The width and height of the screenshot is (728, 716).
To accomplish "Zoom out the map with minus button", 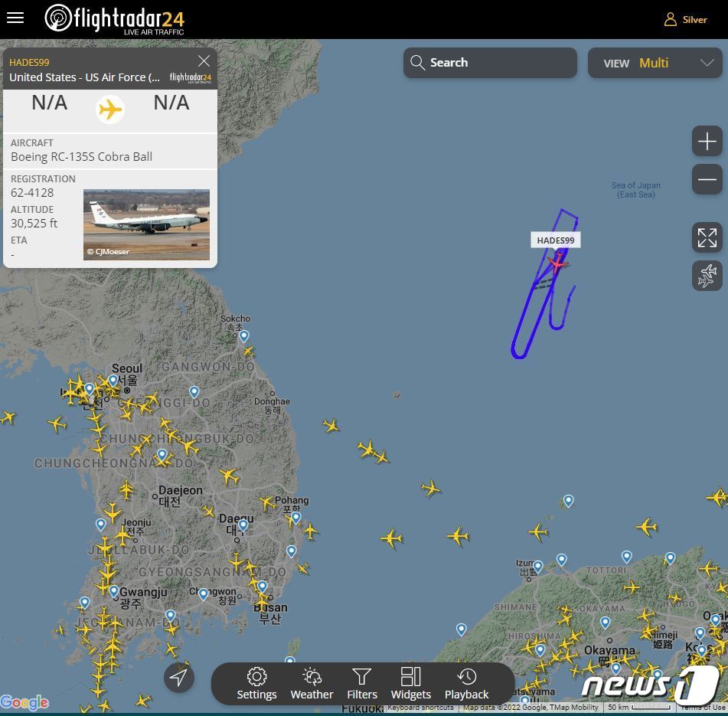I will pos(707,179).
